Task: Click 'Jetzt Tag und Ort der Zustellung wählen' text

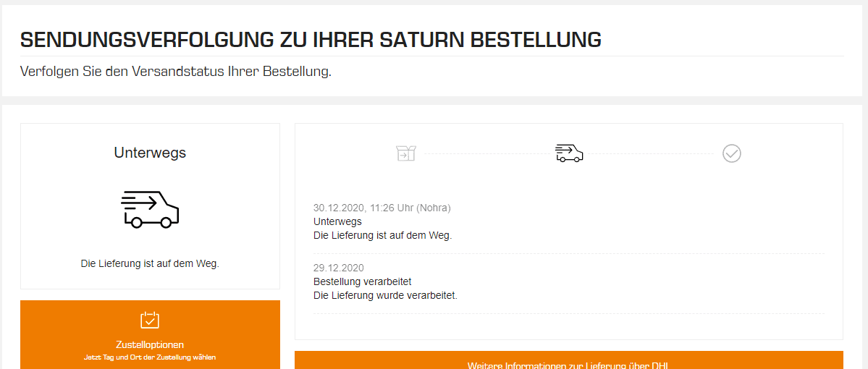Action: 150,357
